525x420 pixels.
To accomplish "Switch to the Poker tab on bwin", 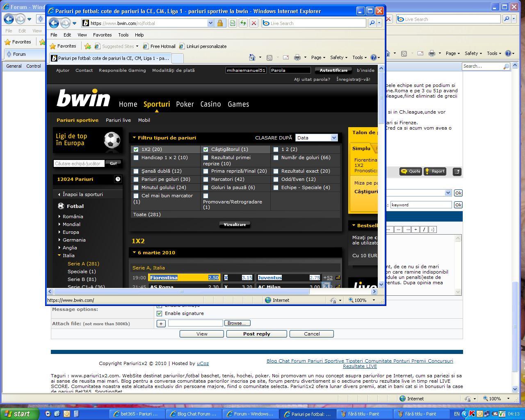I will click(185, 104).
